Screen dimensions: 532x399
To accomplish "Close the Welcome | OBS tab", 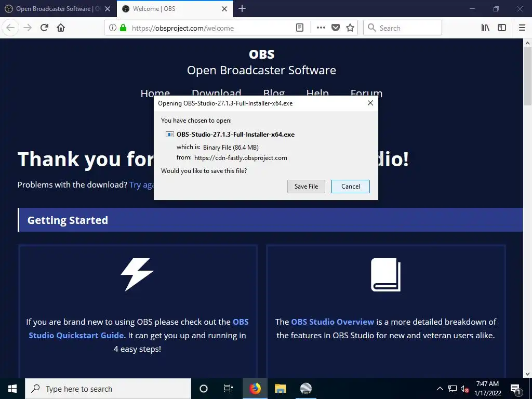I will coord(224,9).
